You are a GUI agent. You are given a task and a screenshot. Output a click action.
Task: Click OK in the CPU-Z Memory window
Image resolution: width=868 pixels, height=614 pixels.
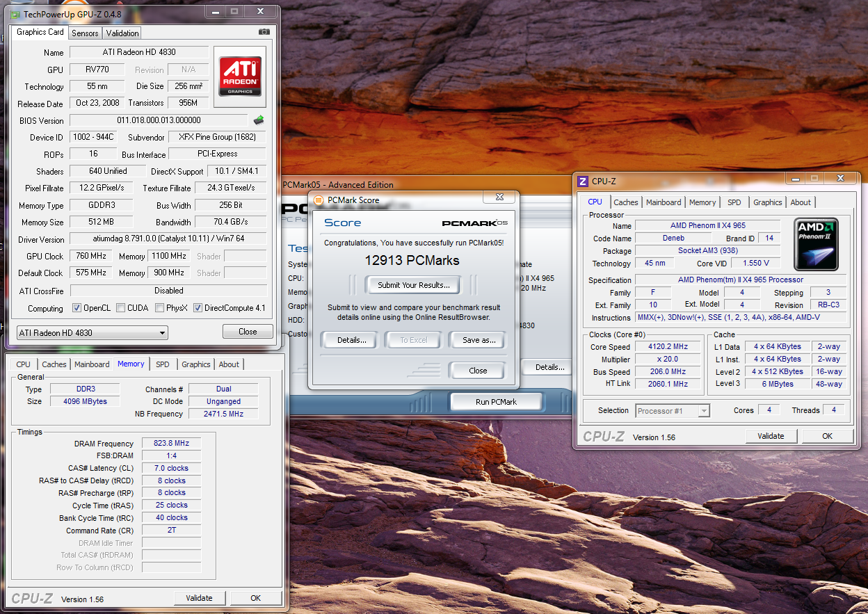coord(255,598)
